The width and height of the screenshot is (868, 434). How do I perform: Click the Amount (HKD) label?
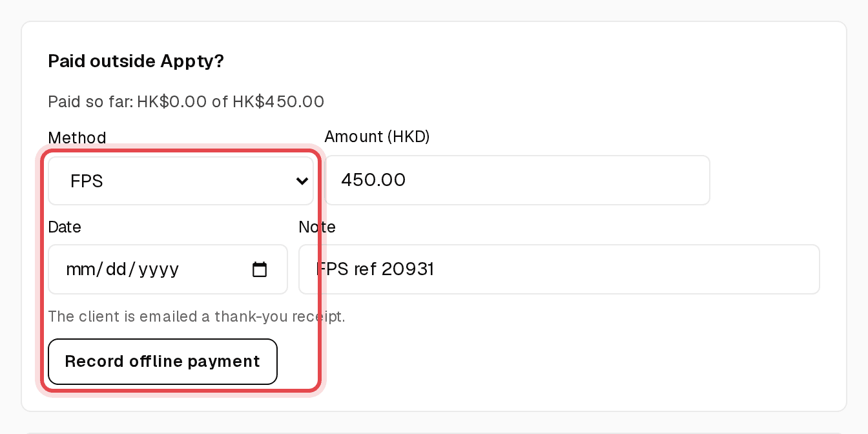(x=377, y=136)
